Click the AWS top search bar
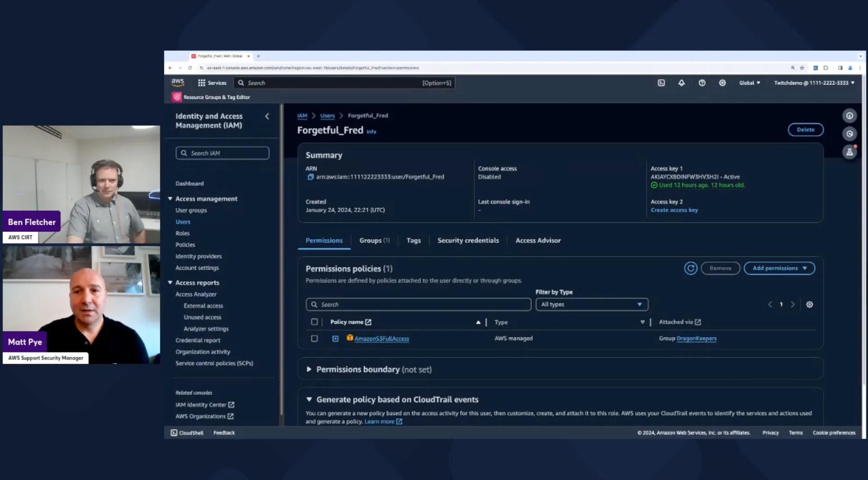Screen dimensions: 868x480 (344, 83)
